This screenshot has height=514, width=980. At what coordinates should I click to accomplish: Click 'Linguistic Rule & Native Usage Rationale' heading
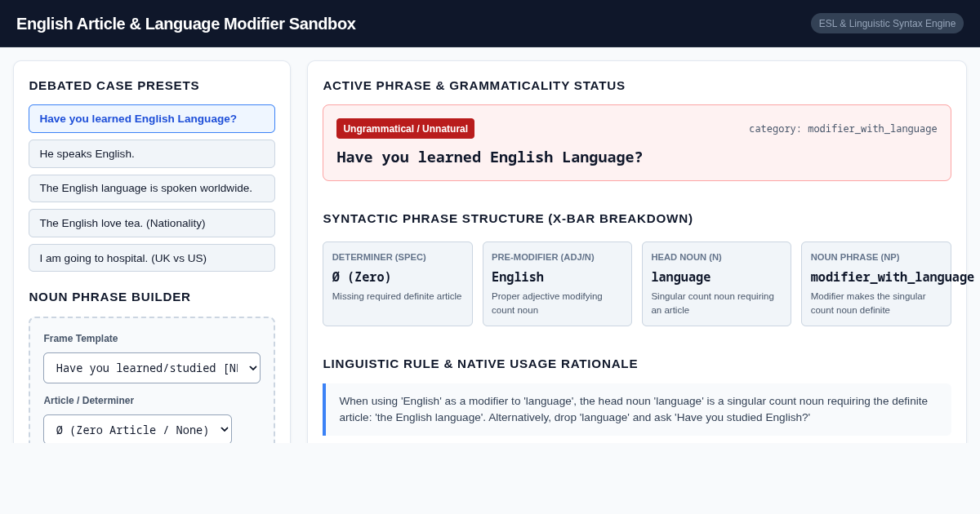click(x=480, y=364)
